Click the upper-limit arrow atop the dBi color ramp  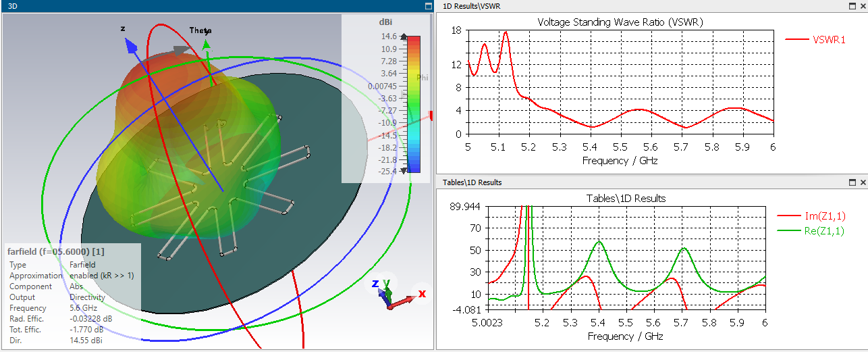click(x=404, y=38)
